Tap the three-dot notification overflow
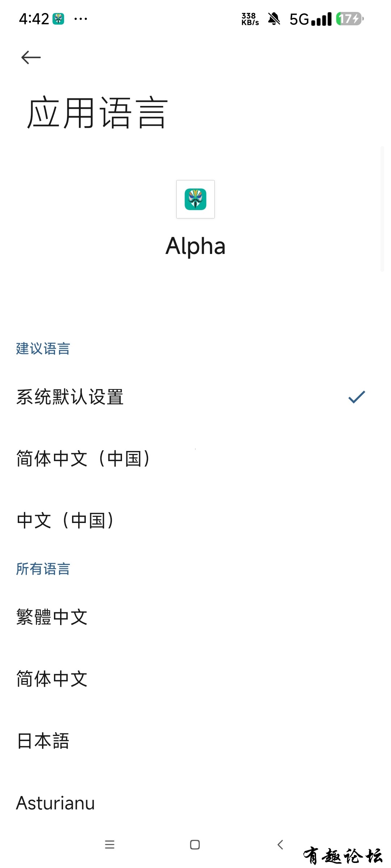The image size is (391, 868). point(80,19)
